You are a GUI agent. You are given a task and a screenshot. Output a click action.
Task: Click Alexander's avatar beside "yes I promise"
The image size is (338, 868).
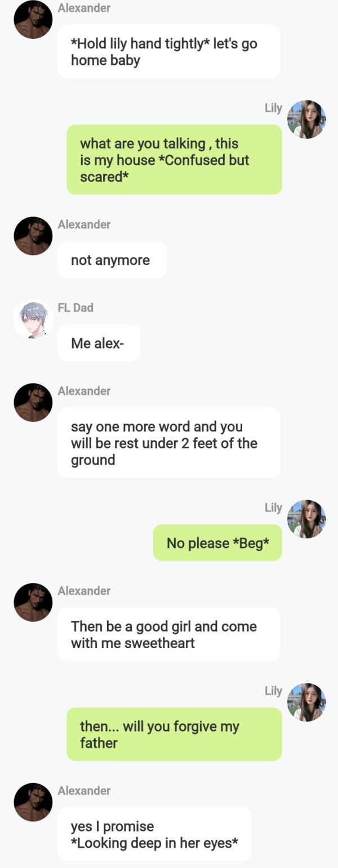[33, 802]
